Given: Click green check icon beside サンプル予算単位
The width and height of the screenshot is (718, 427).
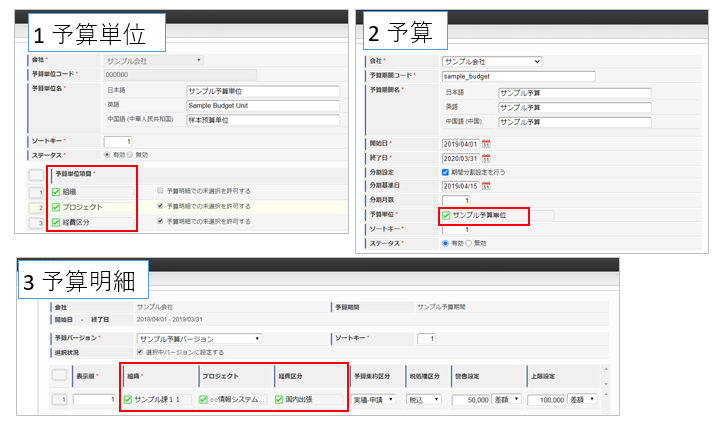Looking at the screenshot, I should point(446,216).
